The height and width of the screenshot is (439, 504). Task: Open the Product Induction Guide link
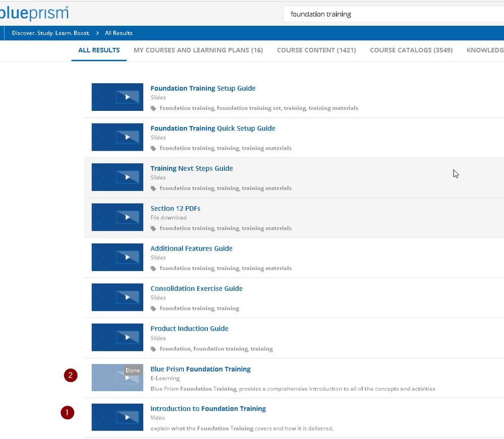[x=189, y=329]
